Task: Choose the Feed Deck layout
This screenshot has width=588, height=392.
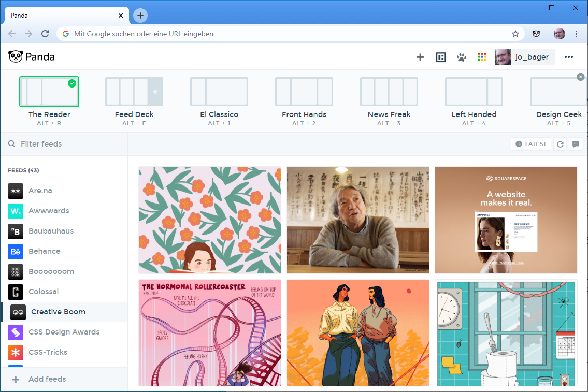Action: [x=134, y=92]
